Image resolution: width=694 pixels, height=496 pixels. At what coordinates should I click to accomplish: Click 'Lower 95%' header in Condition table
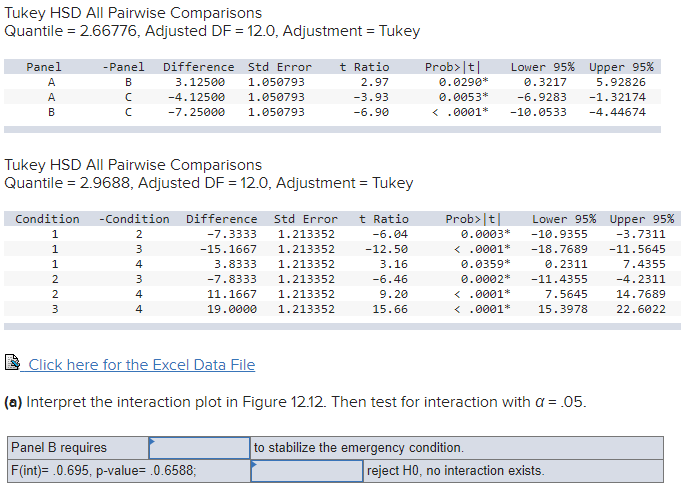(564, 219)
